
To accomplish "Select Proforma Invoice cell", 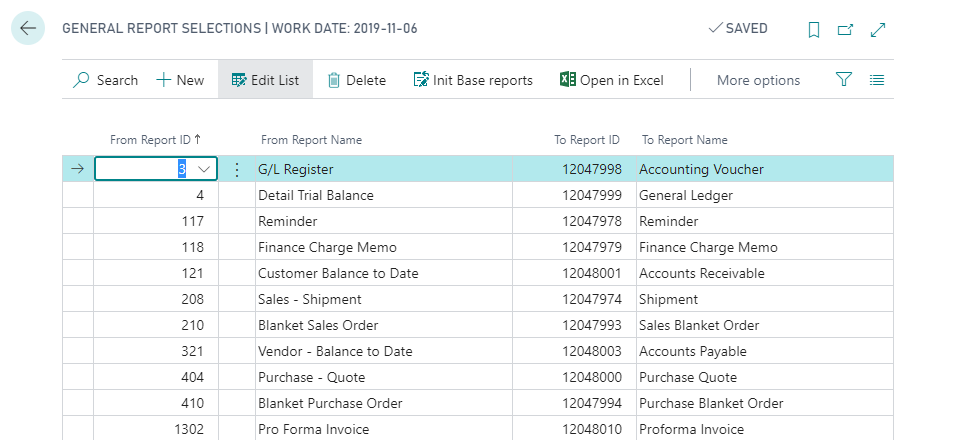I will pyautogui.click(x=765, y=429).
